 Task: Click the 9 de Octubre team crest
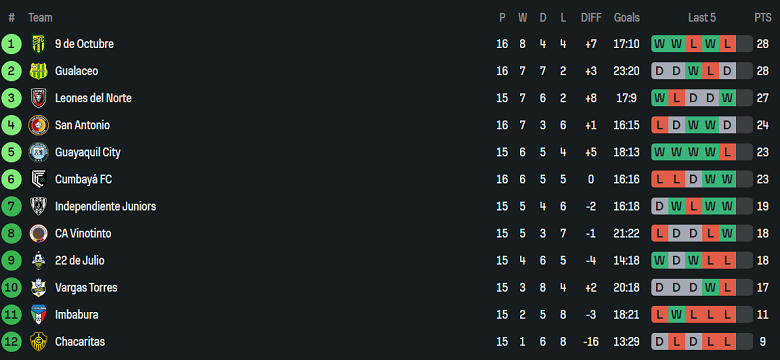pyautogui.click(x=38, y=44)
